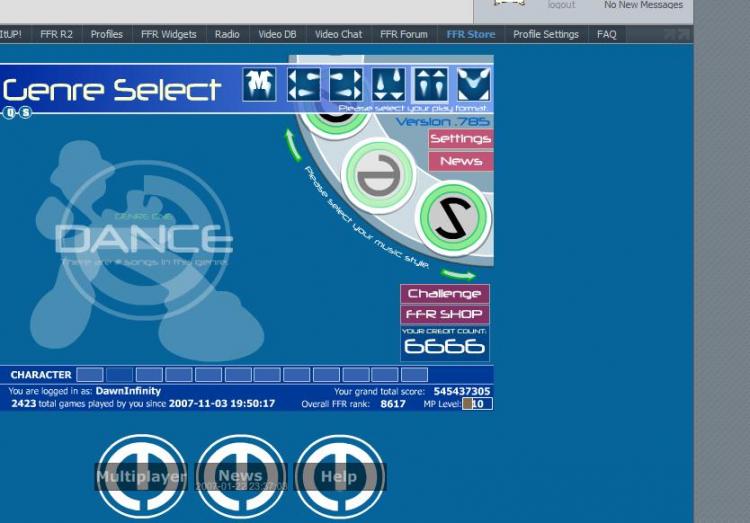Go to Profile Settings tab
The height and width of the screenshot is (523, 750).
545,34
